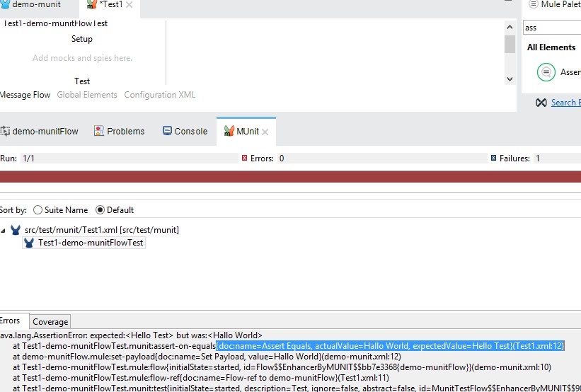Click the MUnit tab icon
The image size is (581, 392).
coord(229,131)
